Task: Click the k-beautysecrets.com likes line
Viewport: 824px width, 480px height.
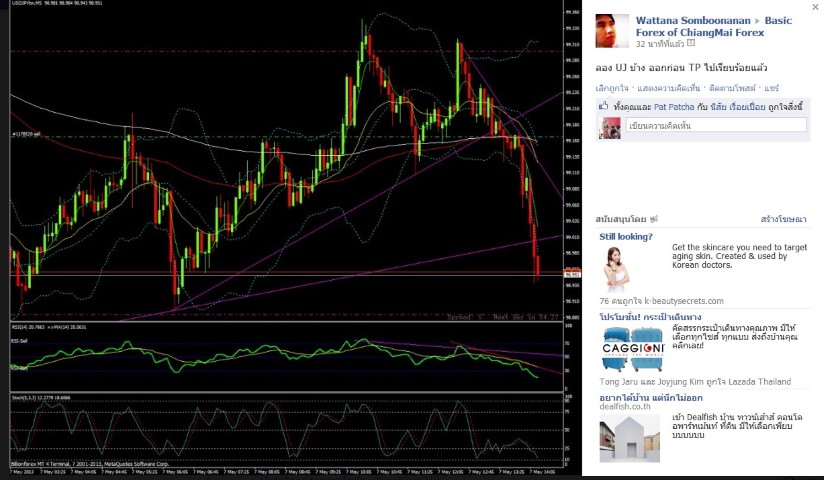Action: [x=661, y=301]
